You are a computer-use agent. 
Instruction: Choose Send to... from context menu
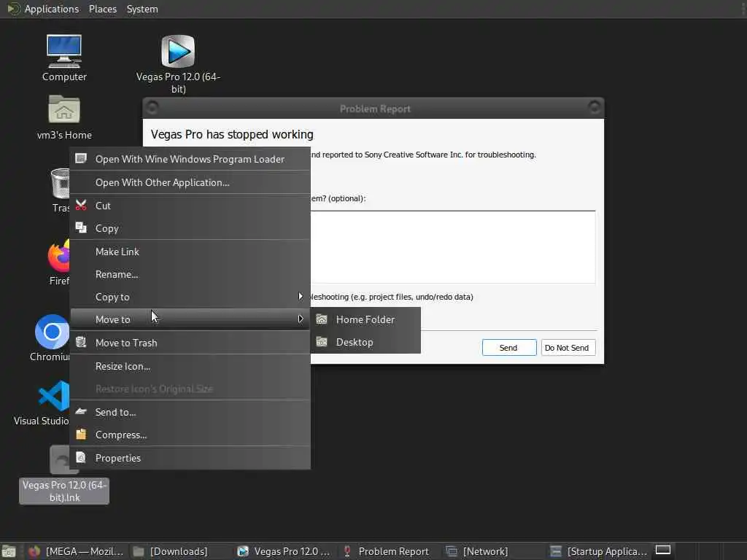190,412
